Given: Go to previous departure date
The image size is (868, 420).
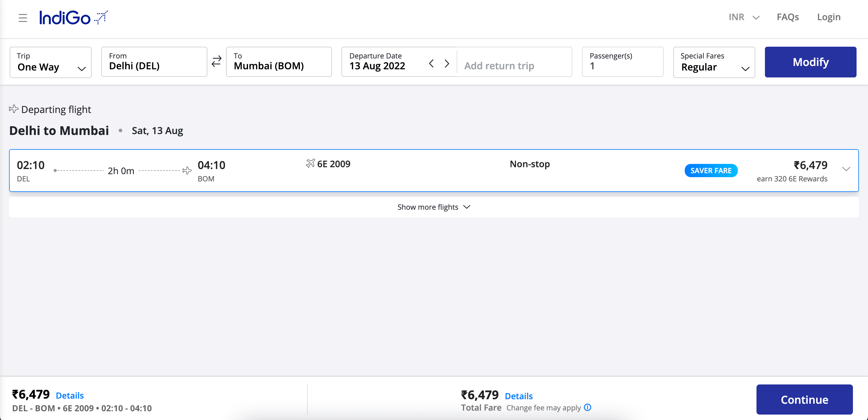Looking at the screenshot, I should click(431, 63).
